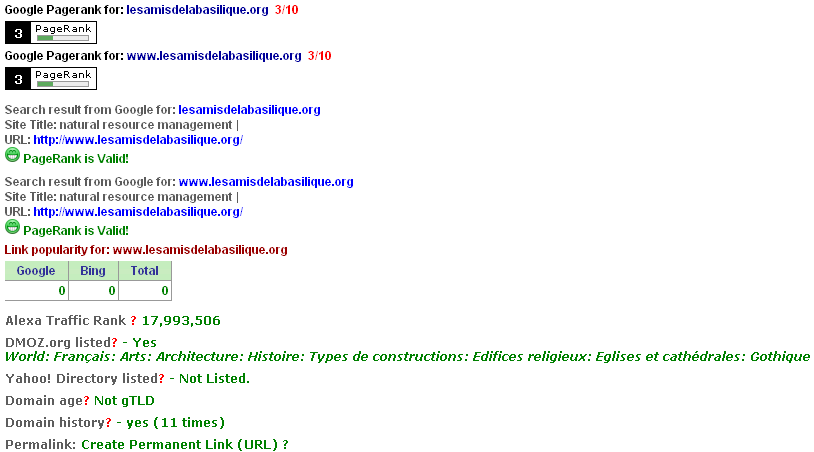Click the first PageRank 3 badge
The image size is (814, 452).
pos(51,33)
